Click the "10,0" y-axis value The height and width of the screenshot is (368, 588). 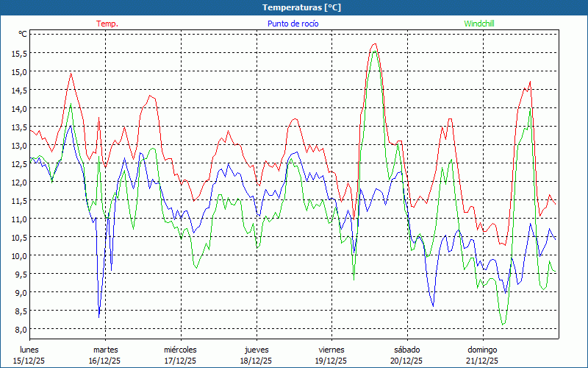[x=18, y=255]
